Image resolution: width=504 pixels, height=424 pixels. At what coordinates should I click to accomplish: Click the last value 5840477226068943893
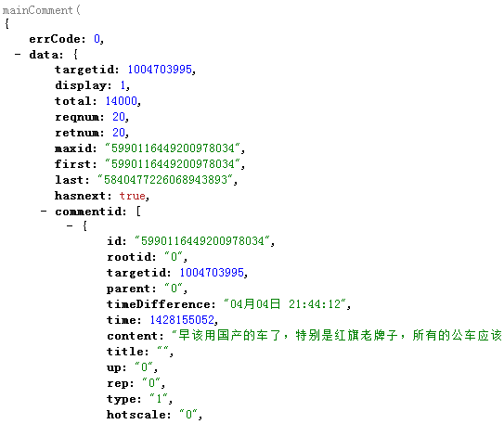point(165,180)
